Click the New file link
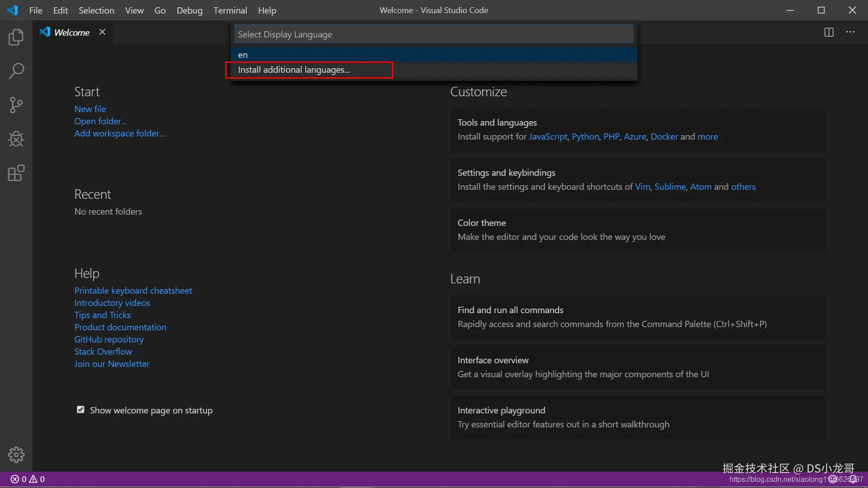Screen dimensions: 868x488 tap(90, 109)
